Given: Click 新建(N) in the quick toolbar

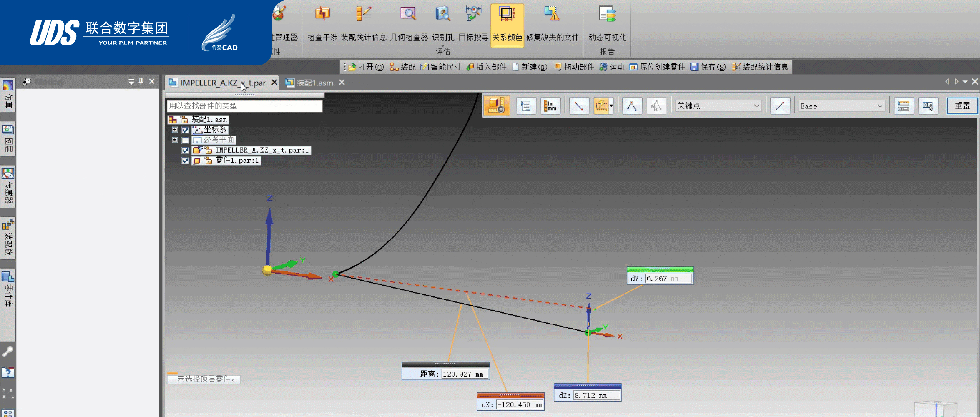Looking at the screenshot, I should (530, 67).
